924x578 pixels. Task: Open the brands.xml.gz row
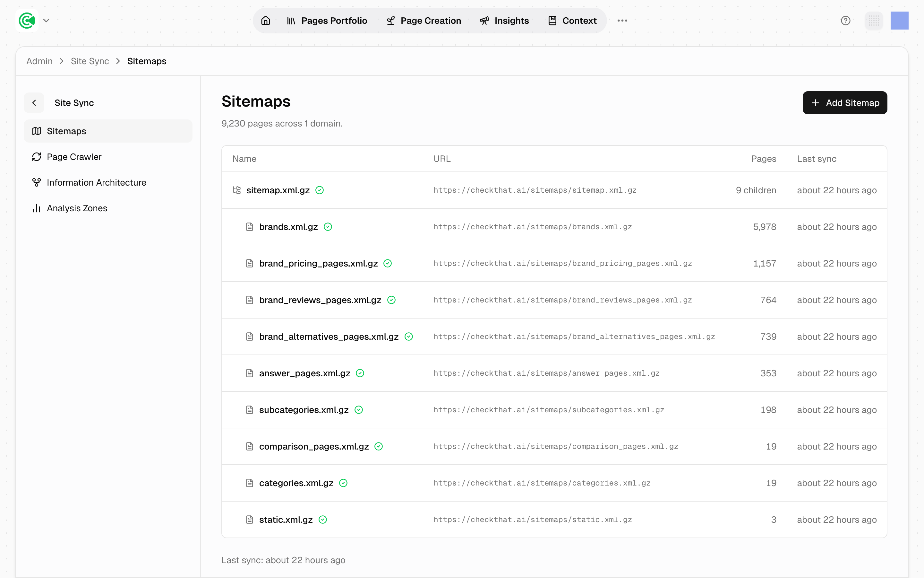(554, 227)
